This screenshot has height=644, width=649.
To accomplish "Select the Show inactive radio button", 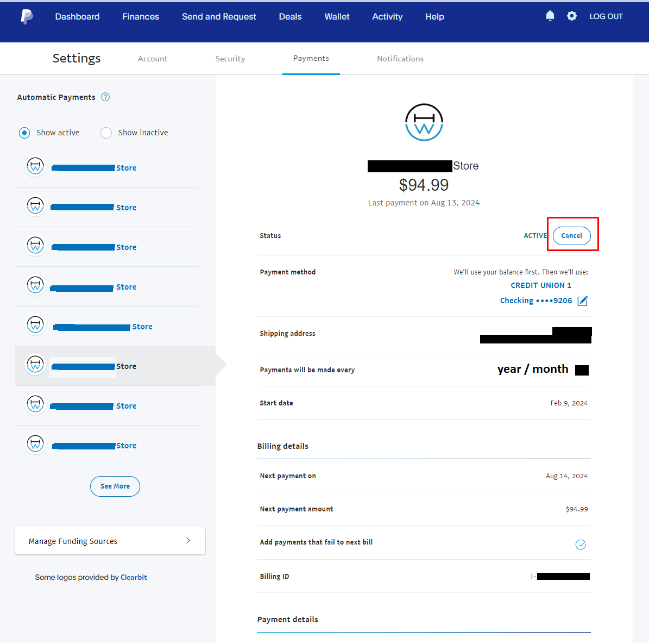I will (x=106, y=133).
